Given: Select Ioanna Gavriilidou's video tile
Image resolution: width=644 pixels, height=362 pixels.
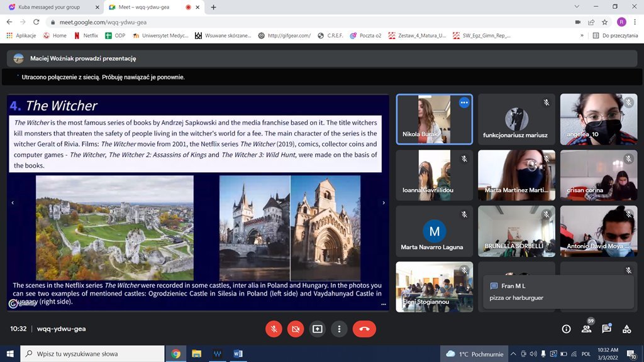Looking at the screenshot, I should click(435, 175).
